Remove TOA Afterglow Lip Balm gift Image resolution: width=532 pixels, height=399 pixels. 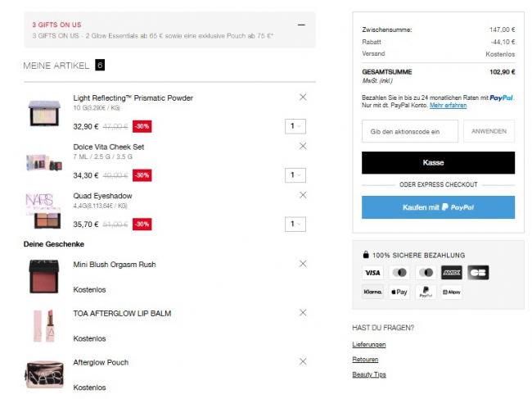[303, 313]
